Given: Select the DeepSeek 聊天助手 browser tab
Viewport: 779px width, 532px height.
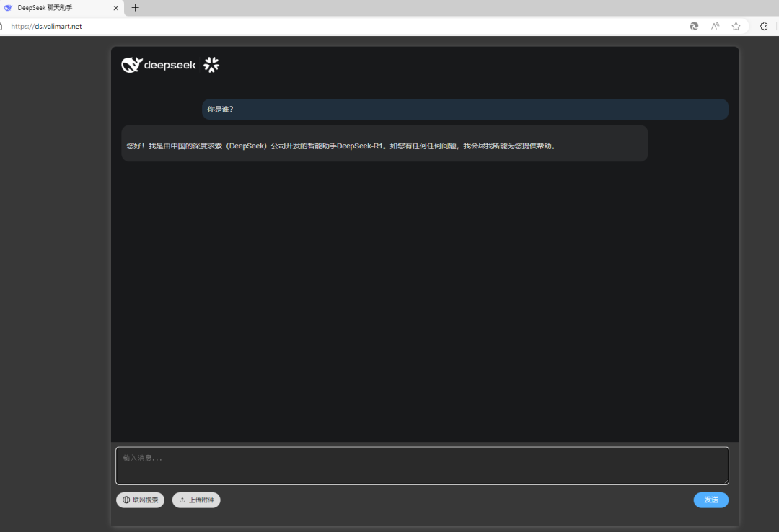Looking at the screenshot, I should [x=61, y=8].
